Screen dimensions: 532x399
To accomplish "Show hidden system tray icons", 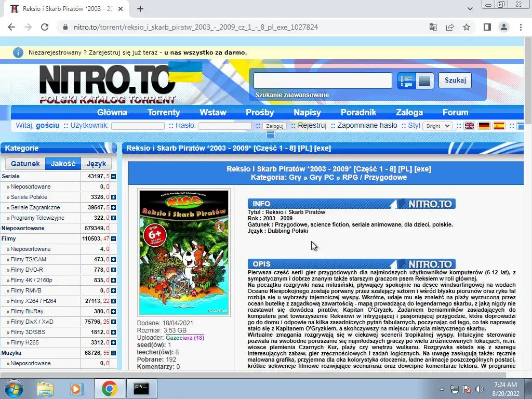I will [x=442, y=389].
